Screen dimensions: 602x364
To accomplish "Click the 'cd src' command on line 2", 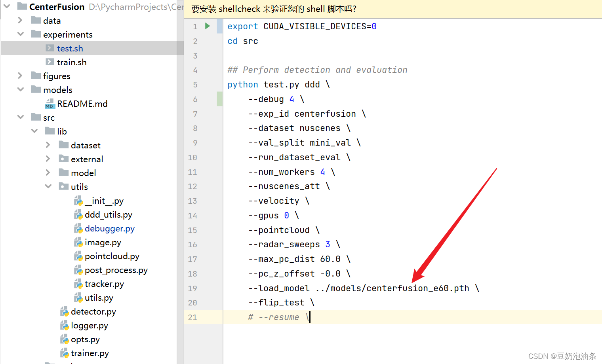I will [243, 41].
